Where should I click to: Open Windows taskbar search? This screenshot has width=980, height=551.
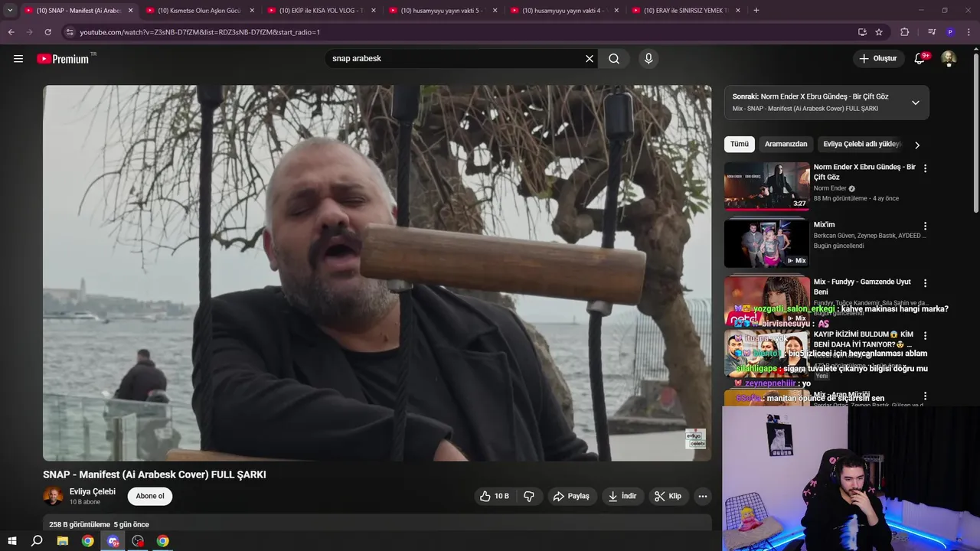(x=37, y=541)
